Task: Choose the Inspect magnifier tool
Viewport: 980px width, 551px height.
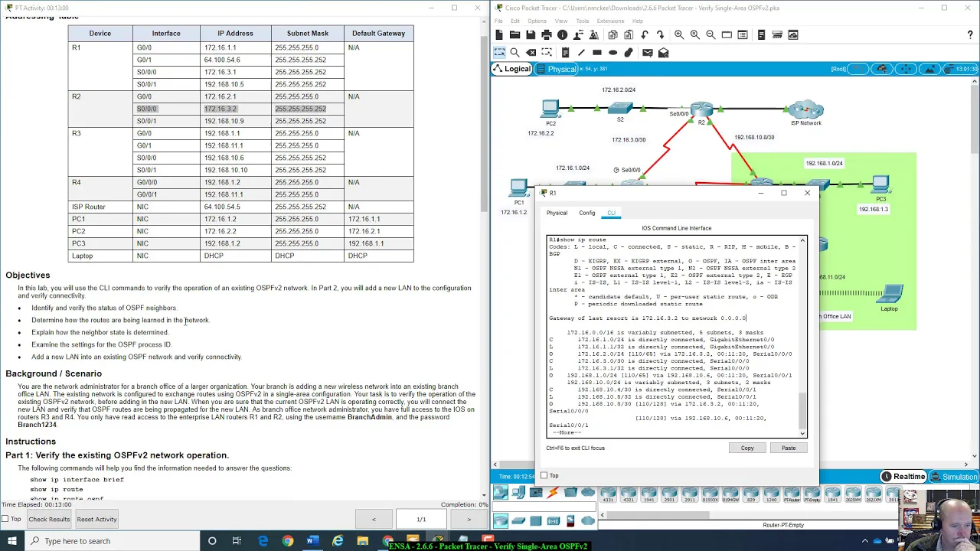Action: [515, 53]
